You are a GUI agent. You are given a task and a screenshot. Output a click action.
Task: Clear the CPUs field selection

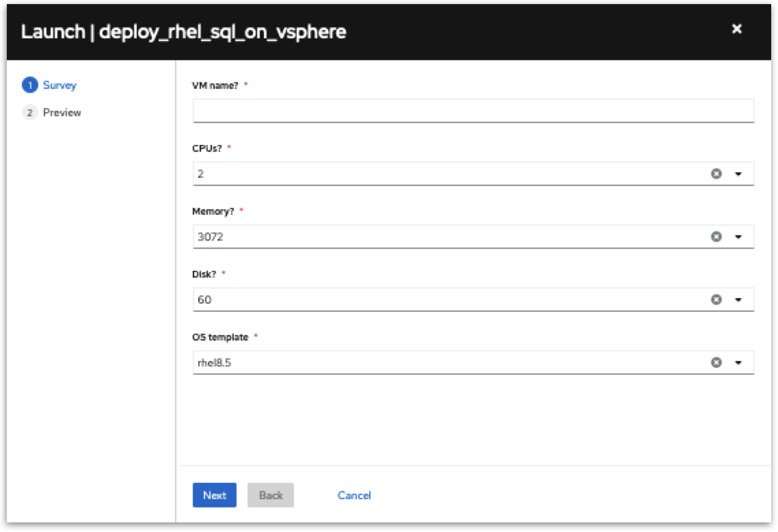pos(716,174)
